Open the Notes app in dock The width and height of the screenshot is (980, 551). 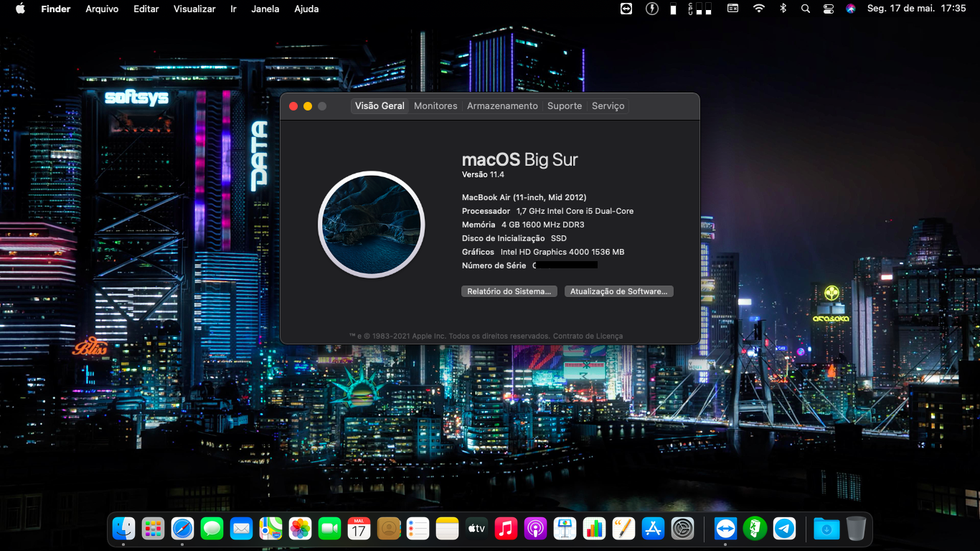(447, 529)
